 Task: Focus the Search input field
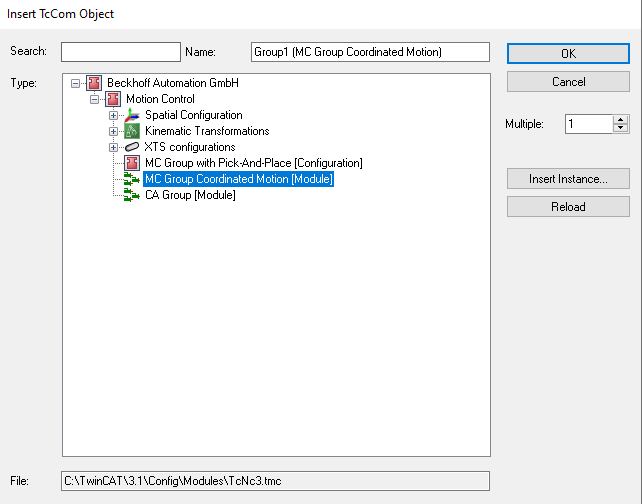(121, 52)
